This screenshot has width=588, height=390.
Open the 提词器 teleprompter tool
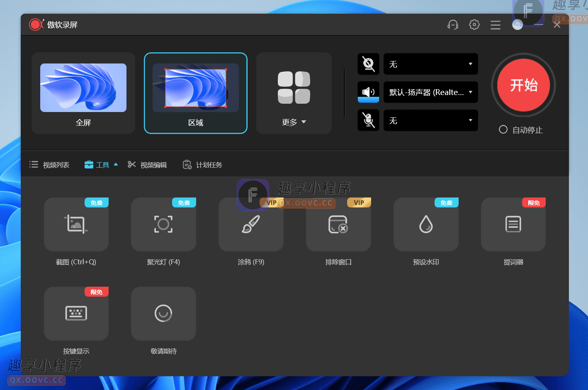pyautogui.click(x=513, y=224)
